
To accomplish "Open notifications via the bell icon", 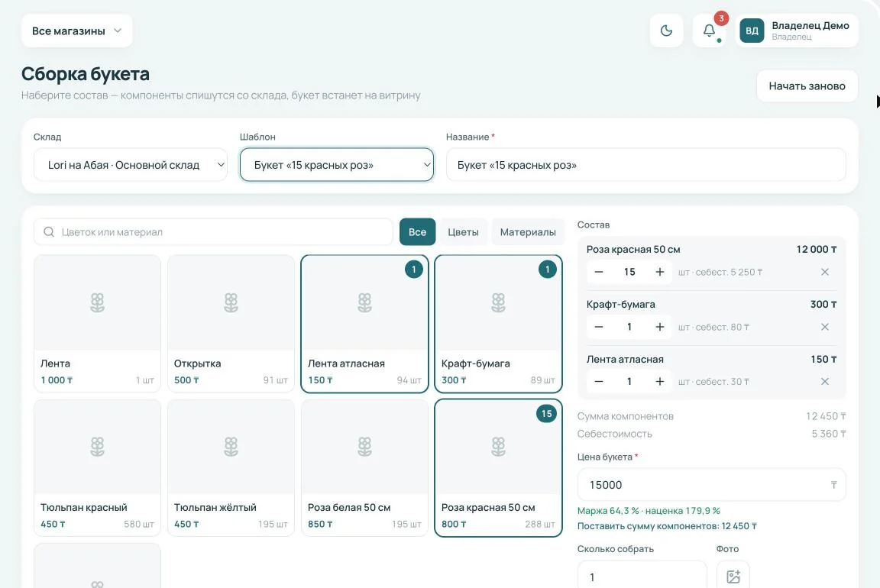I will pos(710,31).
